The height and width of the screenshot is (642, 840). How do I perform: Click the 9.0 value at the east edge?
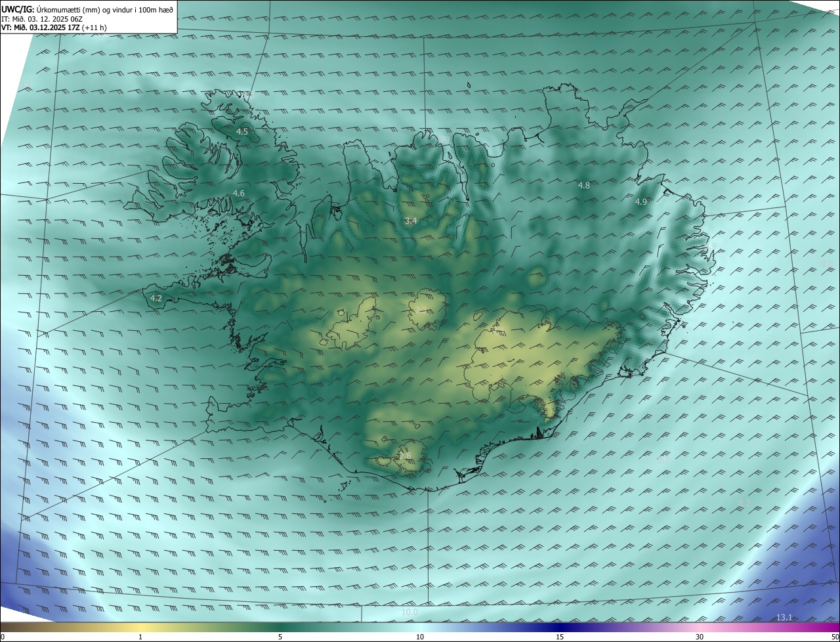click(828, 264)
